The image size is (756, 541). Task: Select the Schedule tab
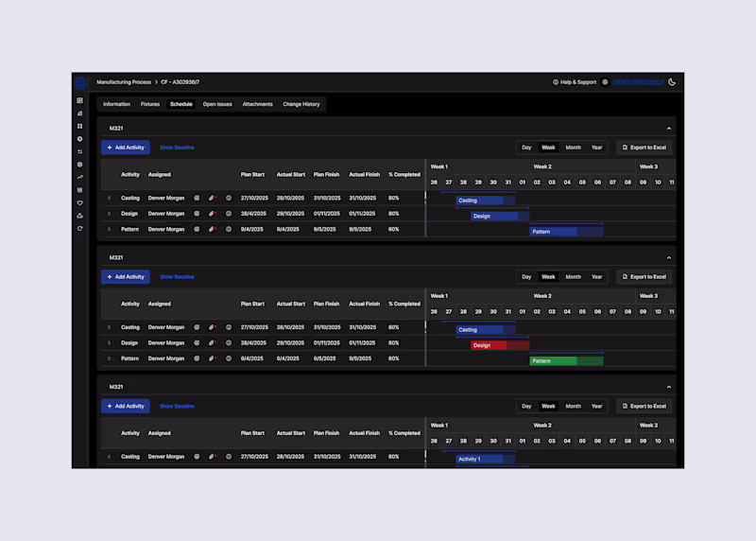point(181,104)
